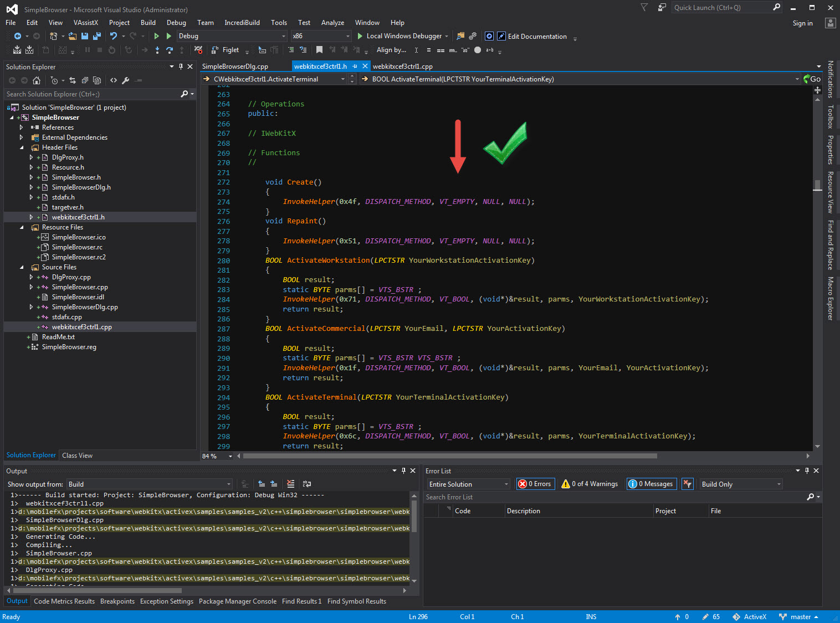Click the Step Over debug icon
Image resolution: width=840 pixels, height=623 pixels.
[170, 50]
